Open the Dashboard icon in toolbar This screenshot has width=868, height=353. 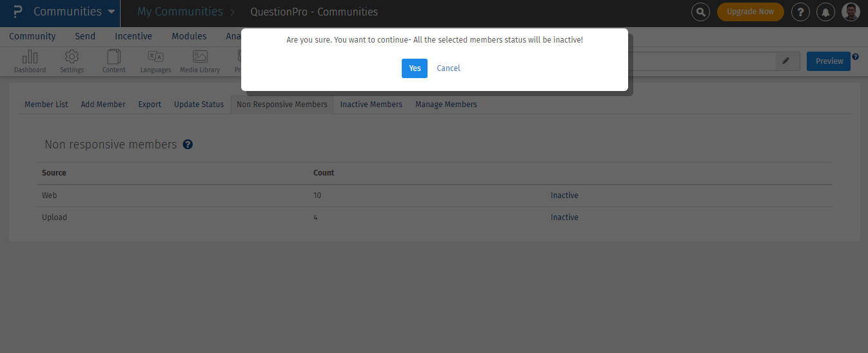(30, 61)
